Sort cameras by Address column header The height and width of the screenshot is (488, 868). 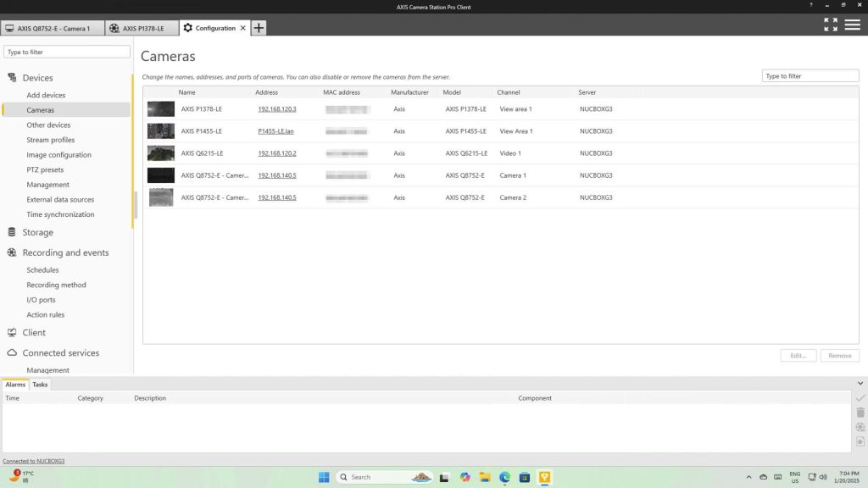[x=266, y=92]
